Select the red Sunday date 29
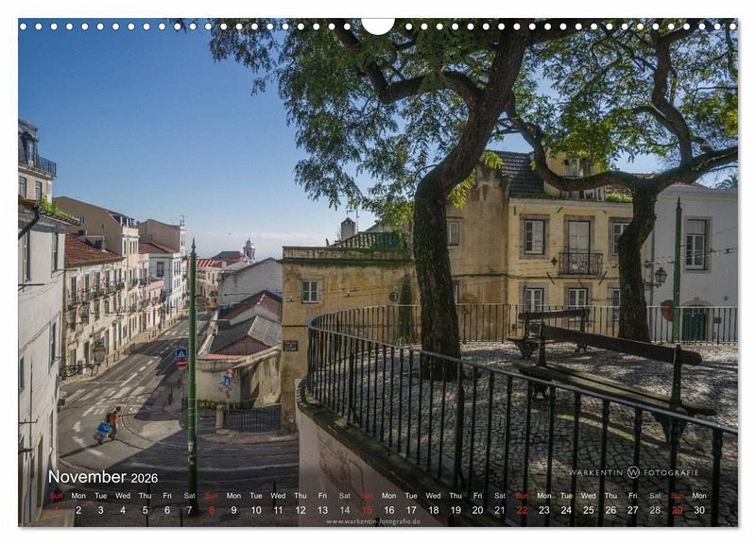 (x=678, y=510)
